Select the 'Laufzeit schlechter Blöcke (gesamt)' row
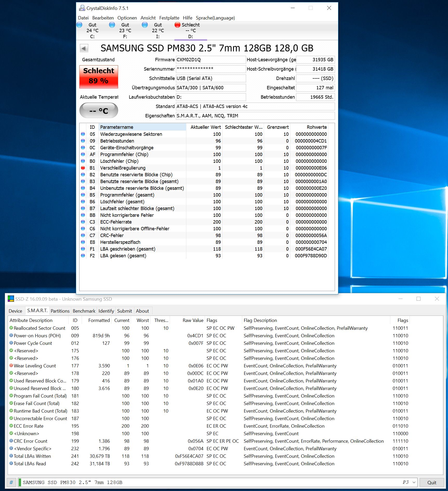448x491 pixels. (204, 208)
